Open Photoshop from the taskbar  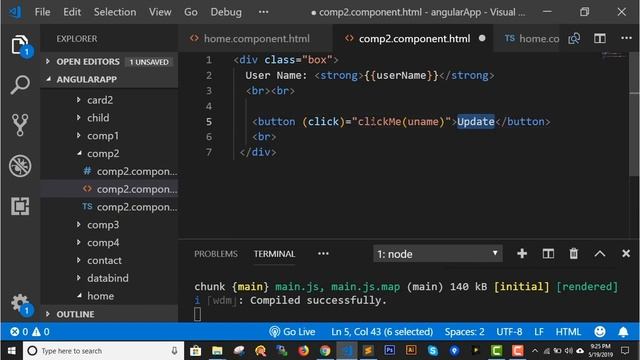click(390, 350)
